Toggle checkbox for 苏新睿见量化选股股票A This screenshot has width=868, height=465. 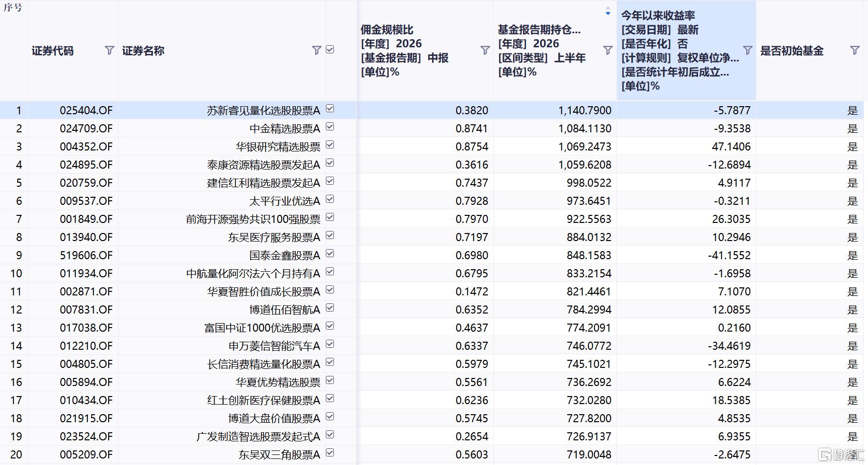pyautogui.click(x=330, y=109)
